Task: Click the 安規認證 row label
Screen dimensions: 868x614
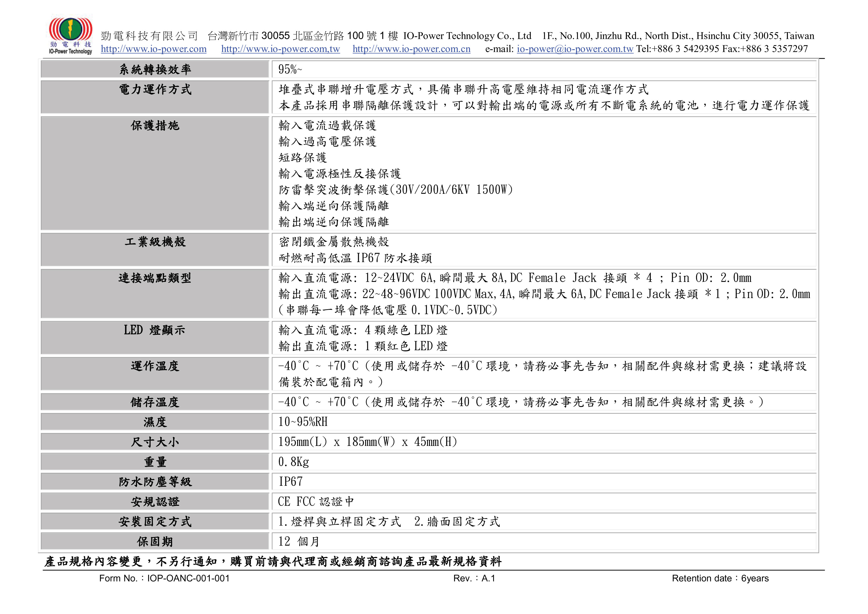Action: pyautogui.click(x=155, y=502)
